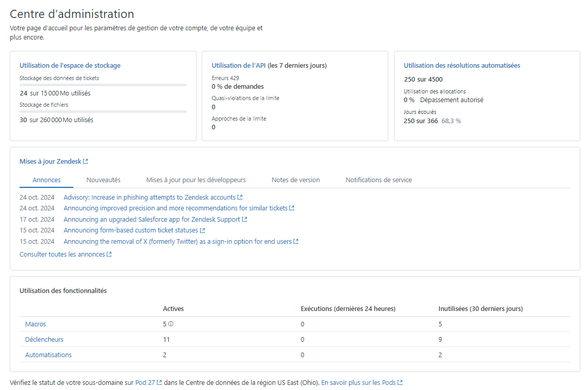Click the Déclencheurs unused count of 9
Screen dimensions: 588x390
440,339
